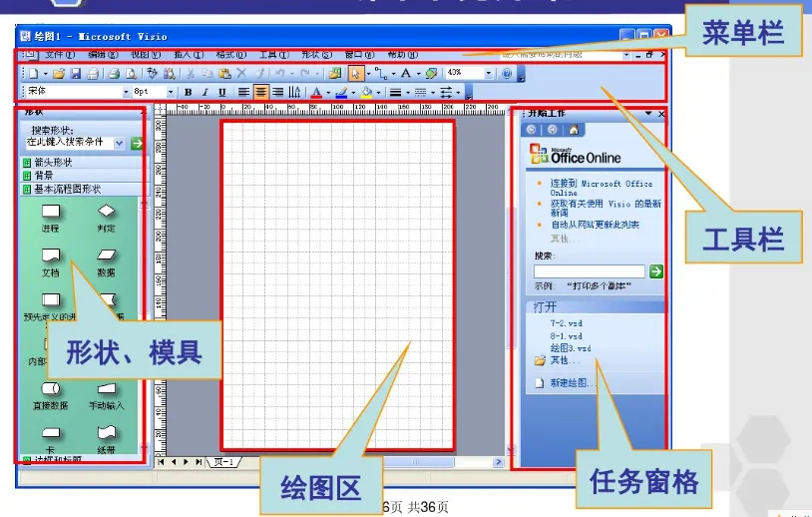The image size is (812, 517).
Task: Select the 数据 data shape
Action: point(106,262)
